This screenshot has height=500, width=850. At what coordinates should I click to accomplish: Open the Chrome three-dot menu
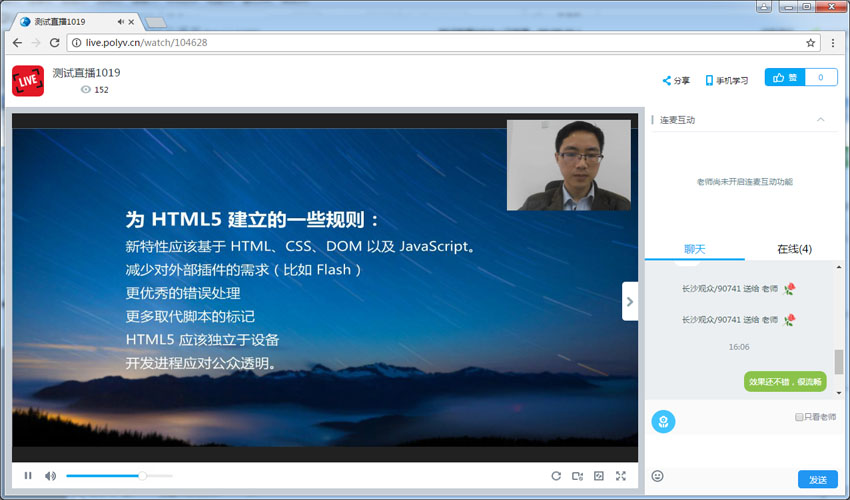(833, 43)
